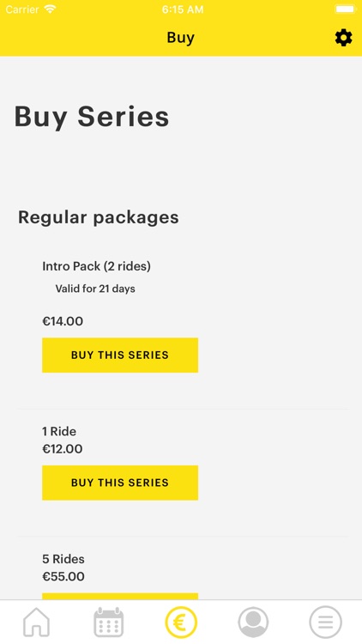This screenshot has width=362, height=644.
Task: Tap the €14.00 price label
Action: 63,321
